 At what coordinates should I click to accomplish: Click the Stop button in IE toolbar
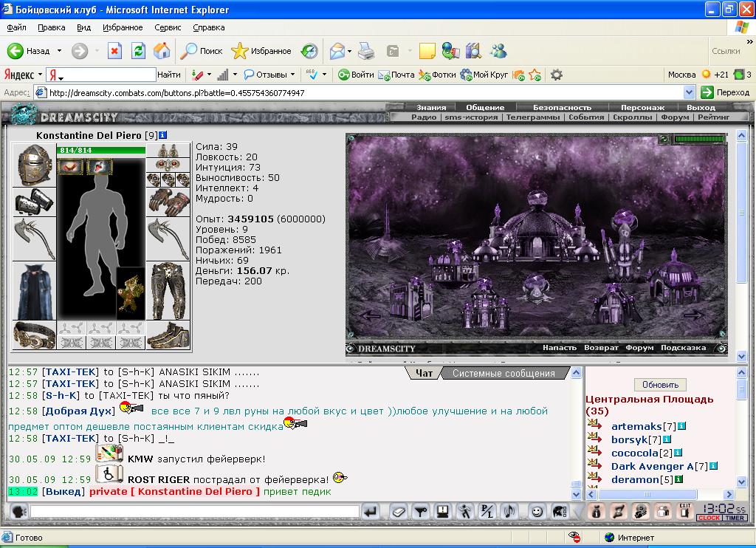(114, 51)
